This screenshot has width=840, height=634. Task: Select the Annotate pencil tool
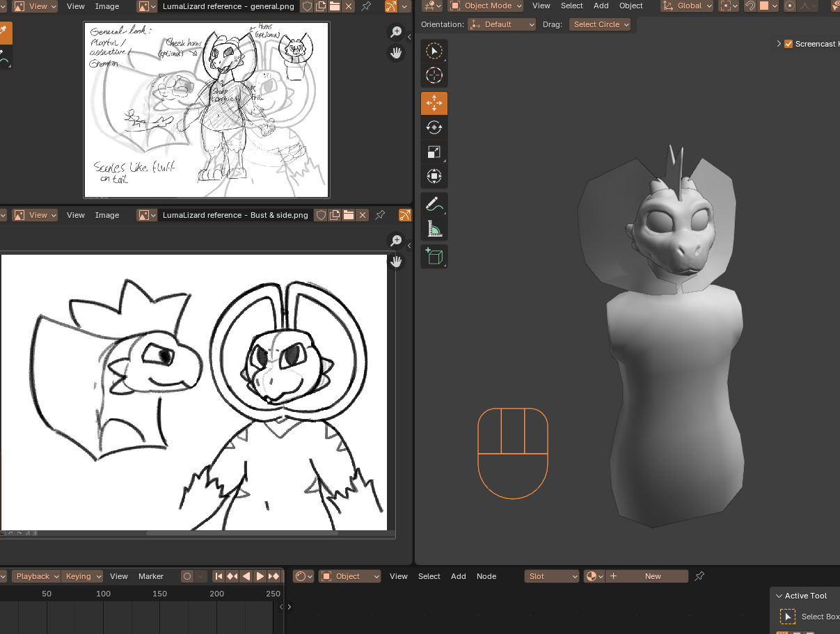click(x=434, y=205)
